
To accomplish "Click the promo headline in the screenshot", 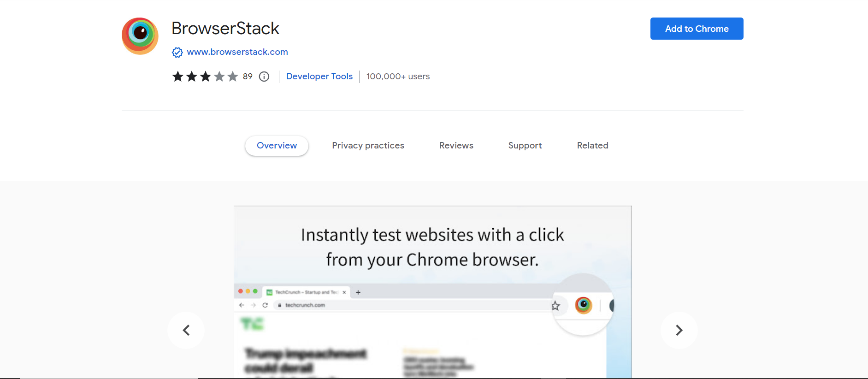I will pyautogui.click(x=432, y=247).
